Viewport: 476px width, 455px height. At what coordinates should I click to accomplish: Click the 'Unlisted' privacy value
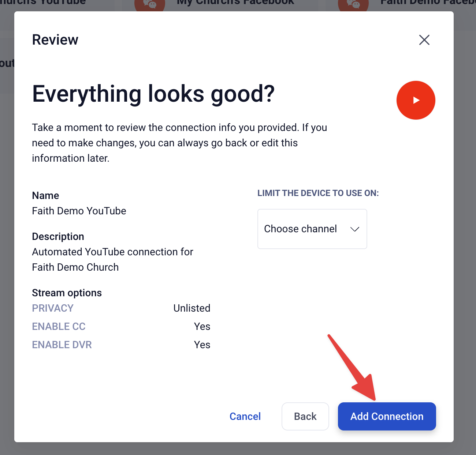coord(192,308)
